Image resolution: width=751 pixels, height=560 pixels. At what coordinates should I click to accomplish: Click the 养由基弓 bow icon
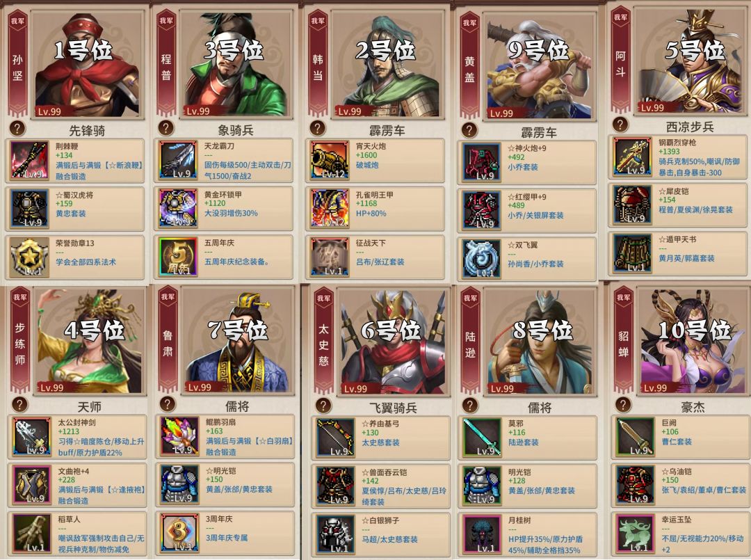click(336, 438)
